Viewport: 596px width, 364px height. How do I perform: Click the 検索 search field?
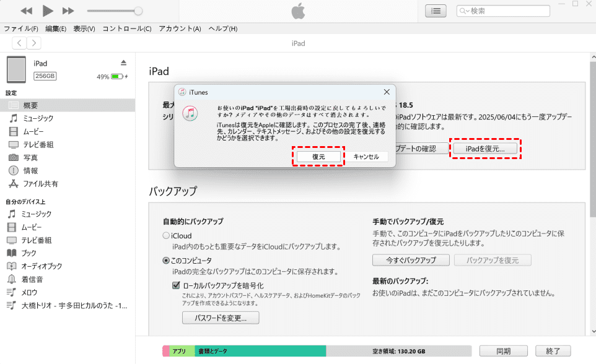tap(508, 11)
